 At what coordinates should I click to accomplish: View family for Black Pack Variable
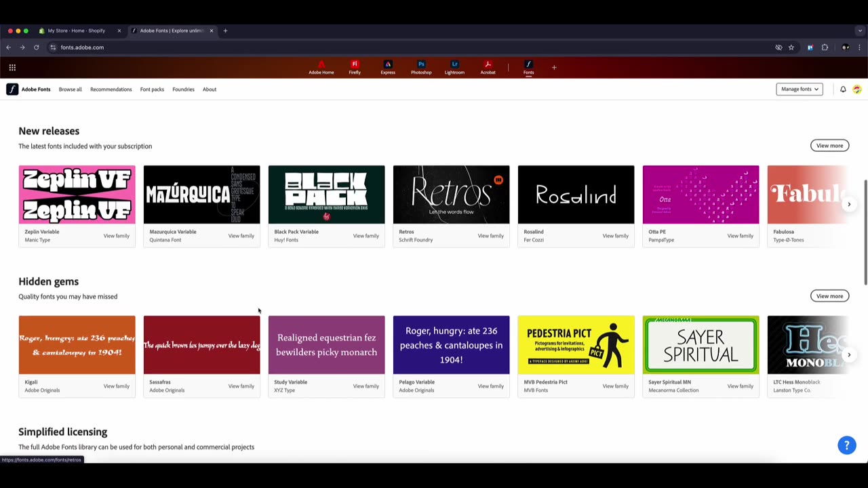[x=366, y=236]
